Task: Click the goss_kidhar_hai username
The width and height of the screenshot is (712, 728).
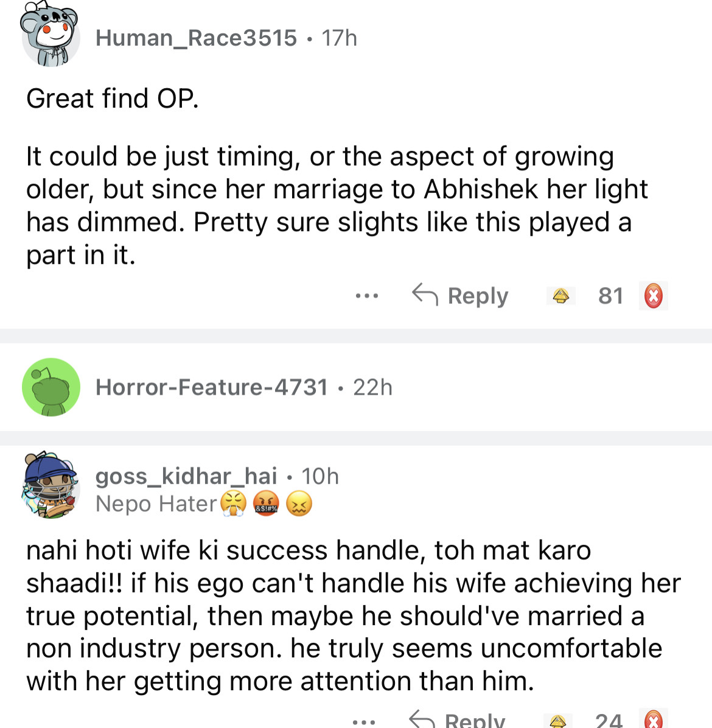Action: tap(186, 476)
